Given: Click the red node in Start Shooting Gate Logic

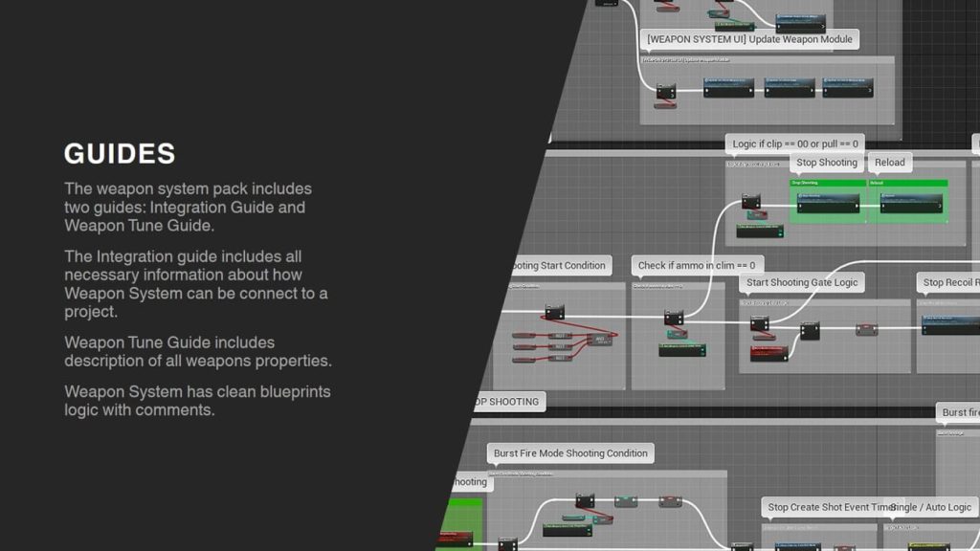Looking at the screenshot, I should pyautogui.click(x=768, y=353).
